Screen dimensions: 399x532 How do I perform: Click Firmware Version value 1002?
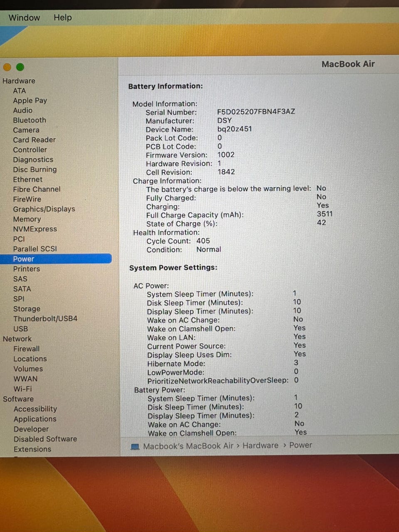point(226,155)
